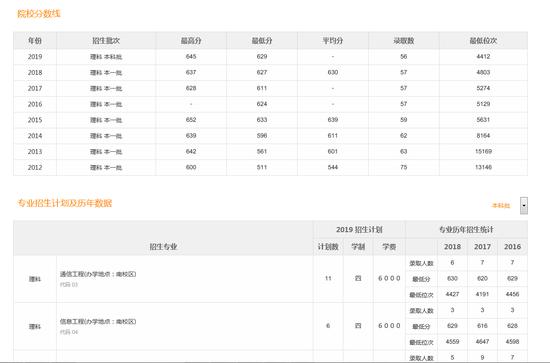Click lowest rank 4803 in the 2018 row
The image size is (550, 363).
click(x=483, y=72)
